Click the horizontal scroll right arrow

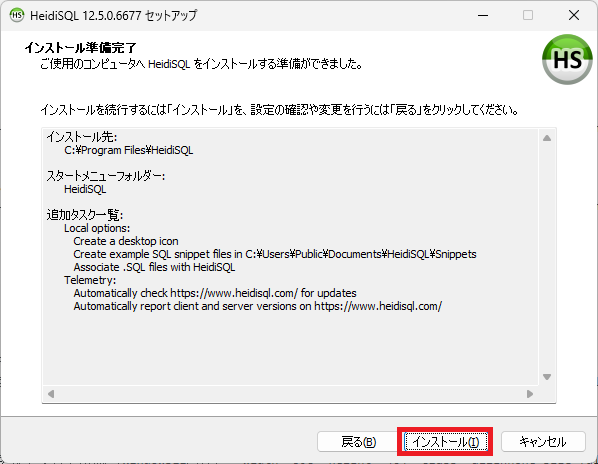click(530, 393)
